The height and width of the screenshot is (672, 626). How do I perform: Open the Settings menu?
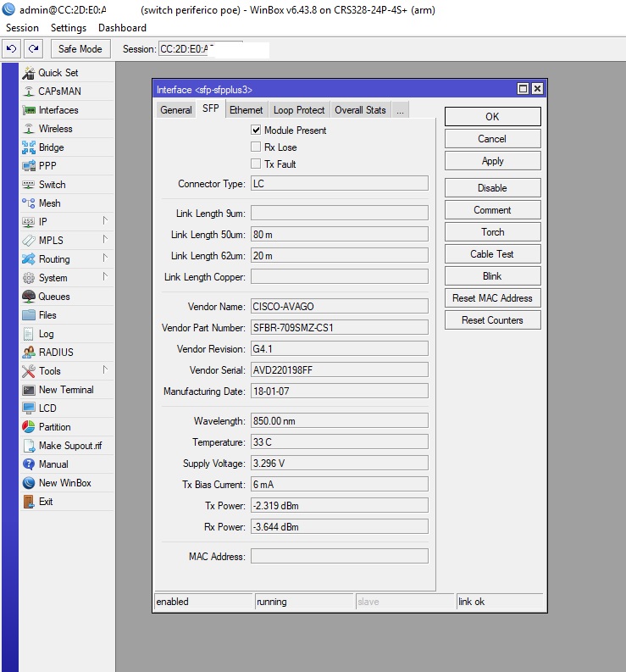pyautogui.click(x=69, y=28)
